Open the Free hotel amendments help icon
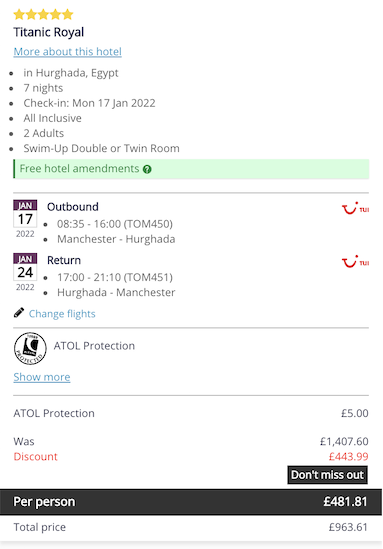The height and width of the screenshot is (549, 383). point(147,169)
